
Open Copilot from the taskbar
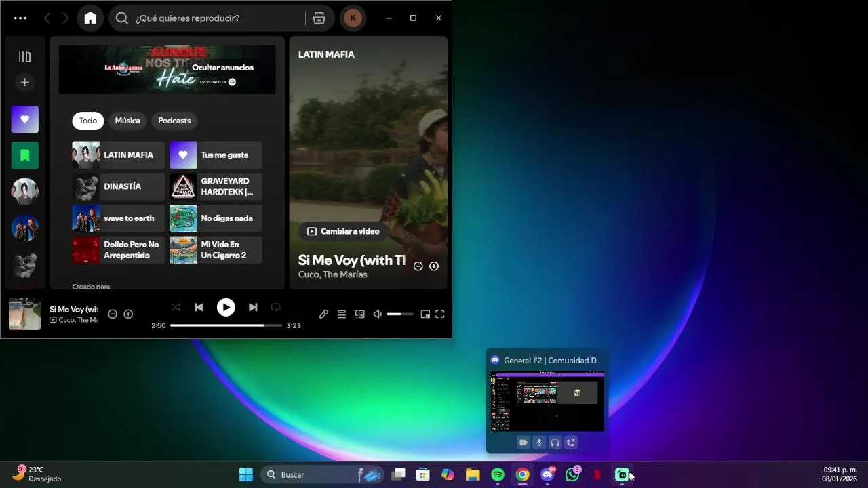click(x=448, y=474)
